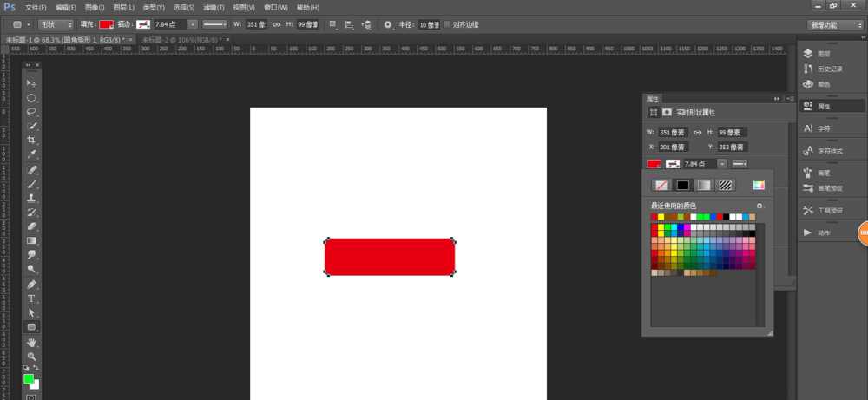Open the 图层 (Layers) panel icon

[823, 53]
